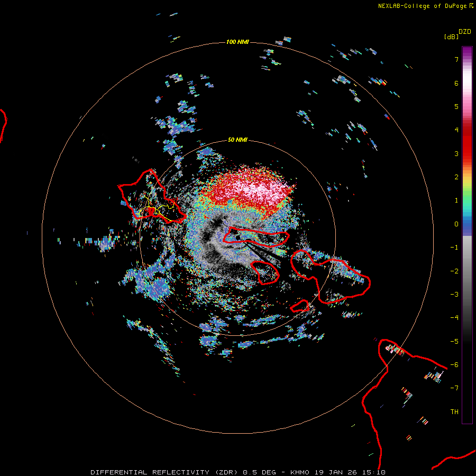Click the purple top of the color bar
Screen dimensions: 476x476
pos(467,52)
